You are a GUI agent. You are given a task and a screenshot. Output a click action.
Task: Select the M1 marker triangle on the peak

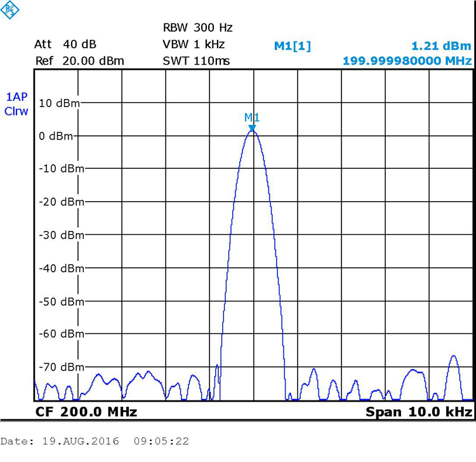point(252,128)
